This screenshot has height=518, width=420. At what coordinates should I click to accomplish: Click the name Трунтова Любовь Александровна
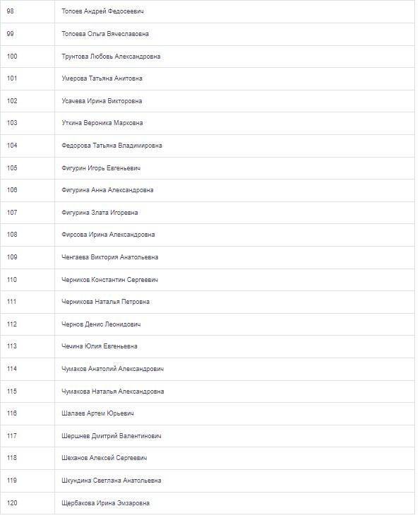coord(112,57)
